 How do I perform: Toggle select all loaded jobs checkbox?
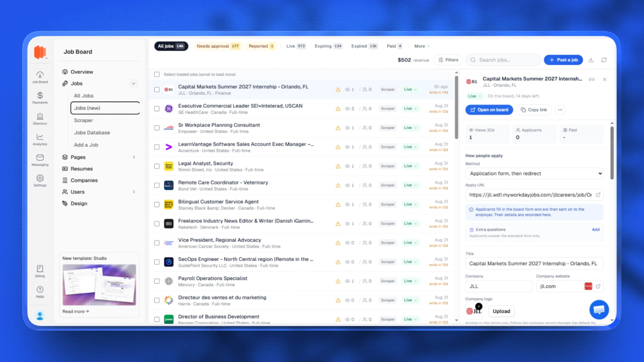(157, 74)
